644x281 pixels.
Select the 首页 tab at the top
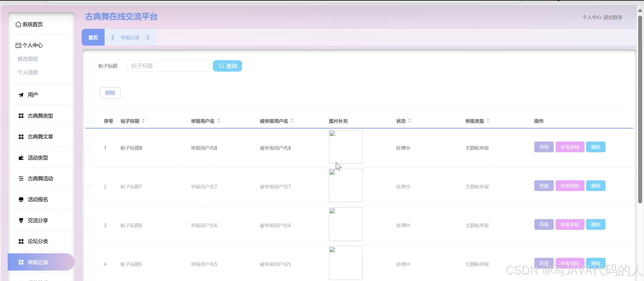pyautogui.click(x=93, y=37)
